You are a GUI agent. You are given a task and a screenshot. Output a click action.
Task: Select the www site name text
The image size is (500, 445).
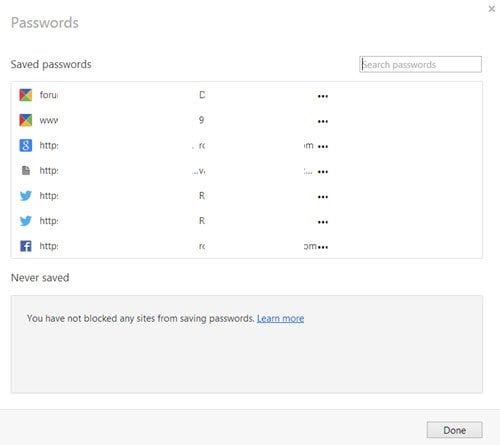click(49, 120)
